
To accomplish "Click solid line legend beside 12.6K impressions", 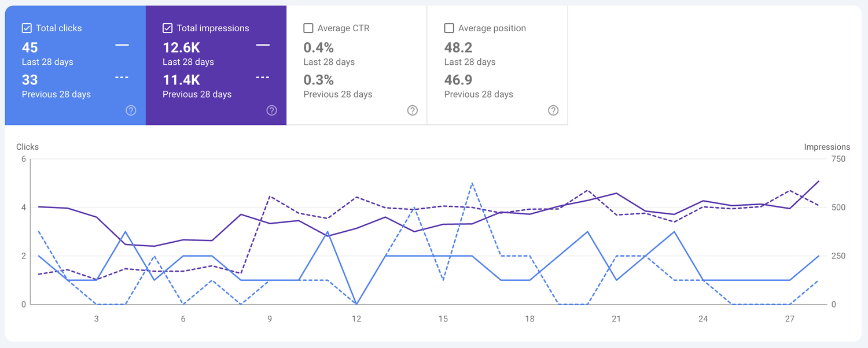I will tap(263, 45).
